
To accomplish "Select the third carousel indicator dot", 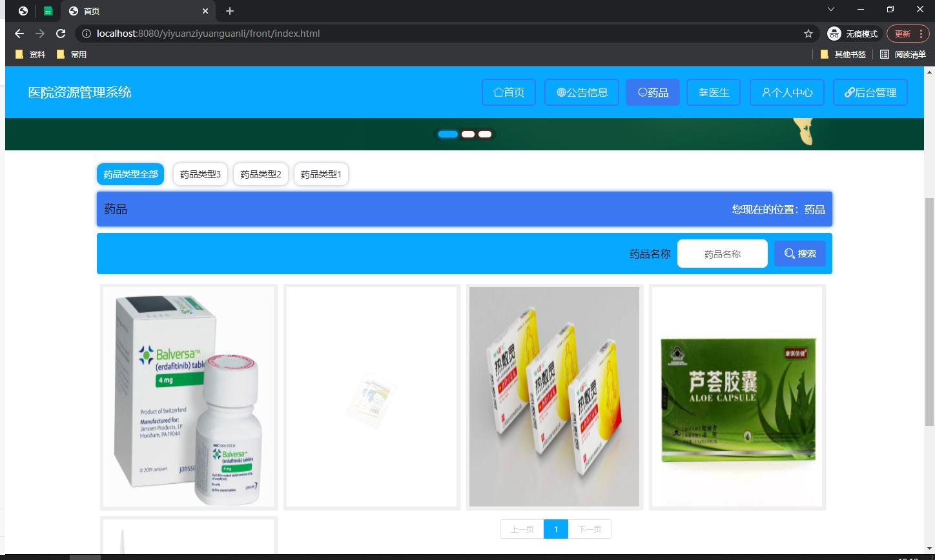I will tap(485, 134).
